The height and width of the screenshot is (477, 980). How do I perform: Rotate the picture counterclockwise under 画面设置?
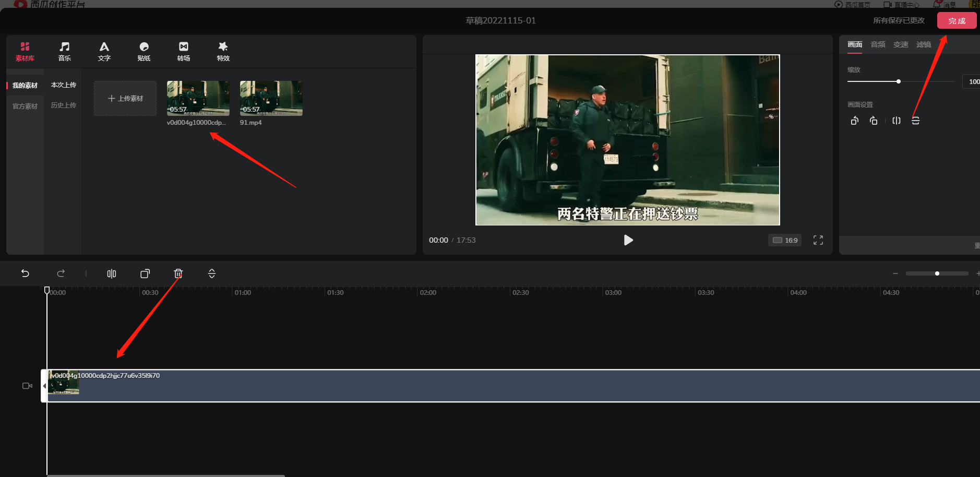coord(854,121)
